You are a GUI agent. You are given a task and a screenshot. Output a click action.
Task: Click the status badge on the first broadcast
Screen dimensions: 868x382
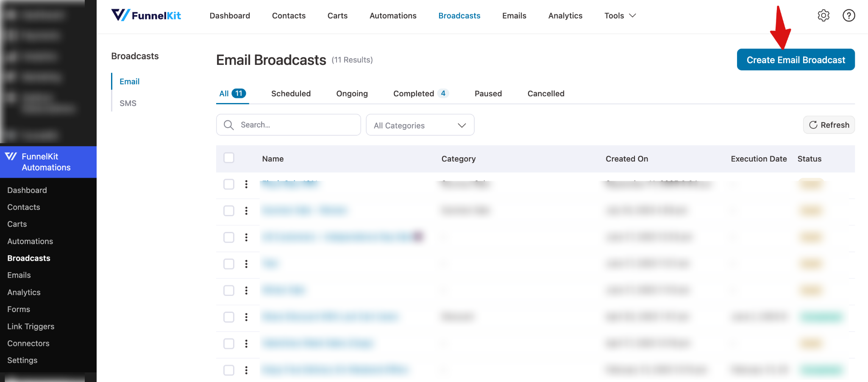click(x=810, y=184)
